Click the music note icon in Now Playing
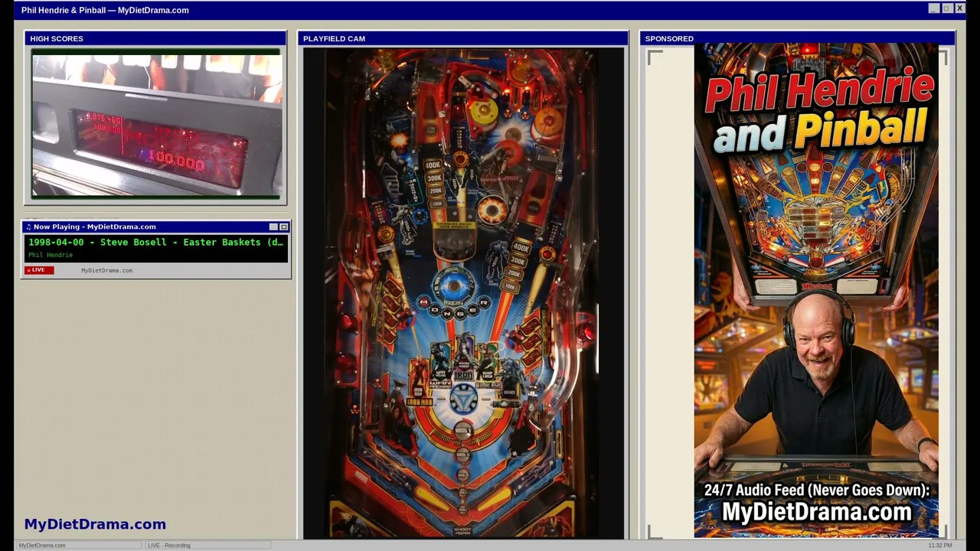The image size is (980, 551). pyautogui.click(x=28, y=227)
